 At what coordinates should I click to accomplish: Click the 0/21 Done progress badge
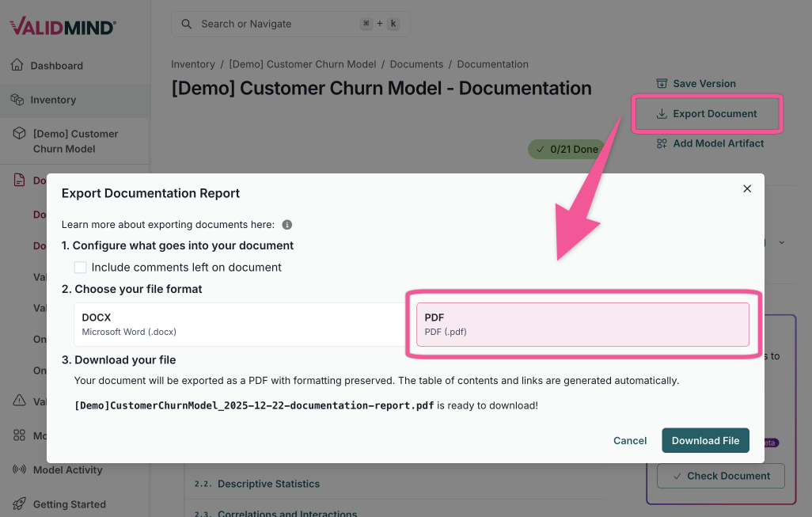pos(566,149)
